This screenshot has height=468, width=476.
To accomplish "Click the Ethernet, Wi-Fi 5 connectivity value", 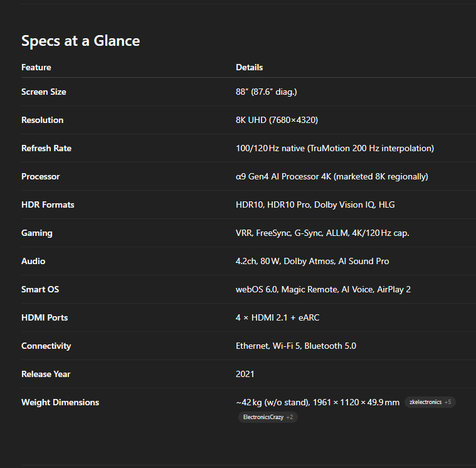I will [x=296, y=346].
